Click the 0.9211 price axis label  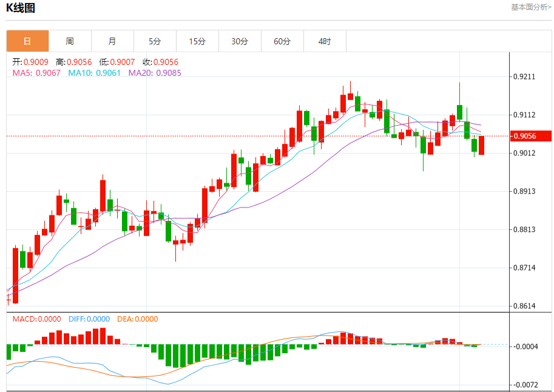[524, 76]
